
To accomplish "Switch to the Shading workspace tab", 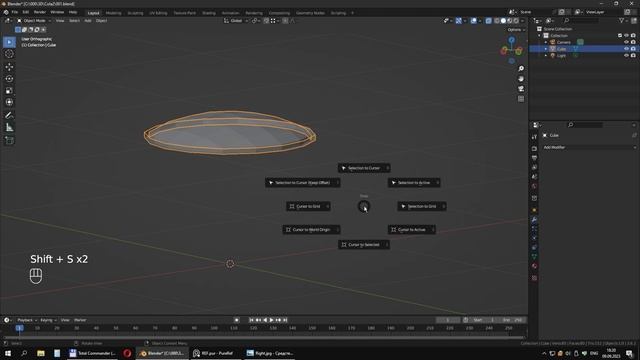I will click(x=209, y=13).
